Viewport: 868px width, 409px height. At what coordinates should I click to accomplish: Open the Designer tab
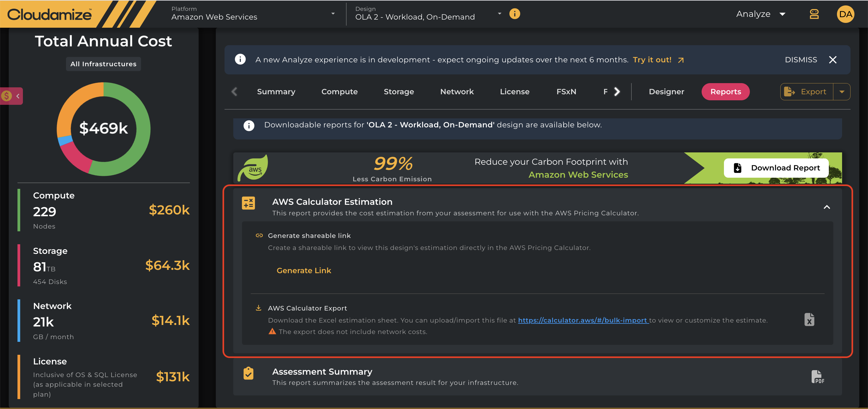tap(666, 92)
